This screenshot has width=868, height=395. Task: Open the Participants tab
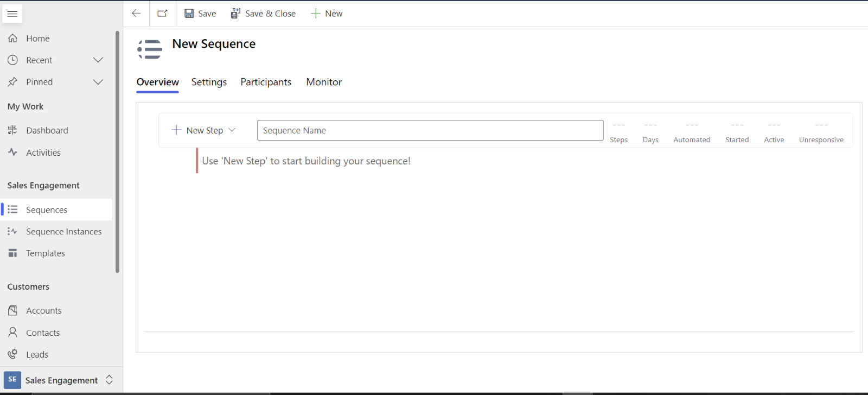point(266,82)
